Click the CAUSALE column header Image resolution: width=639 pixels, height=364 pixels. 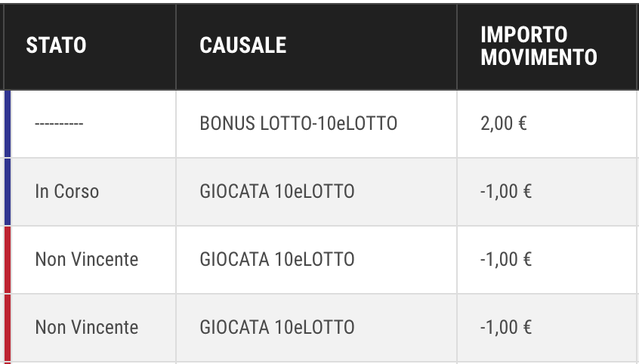(243, 45)
